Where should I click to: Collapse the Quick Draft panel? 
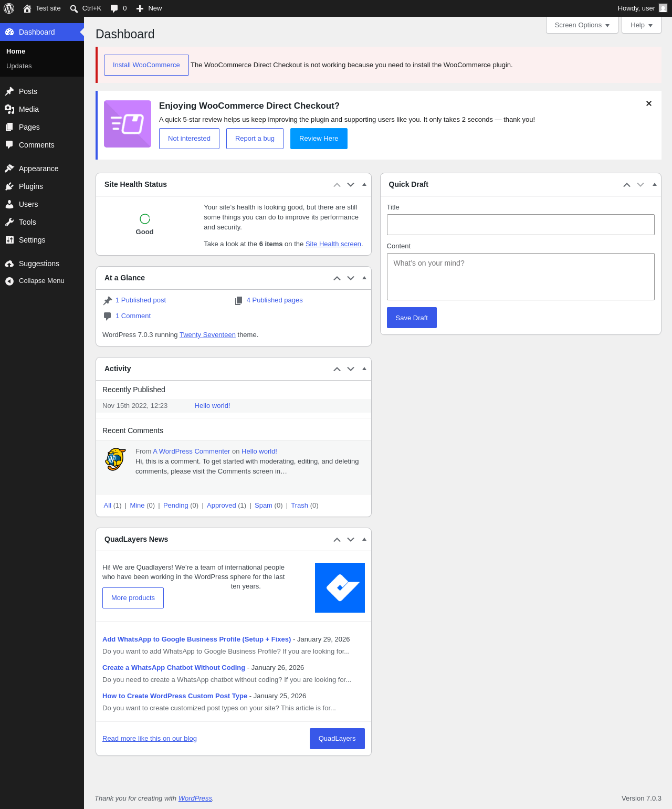[655, 184]
